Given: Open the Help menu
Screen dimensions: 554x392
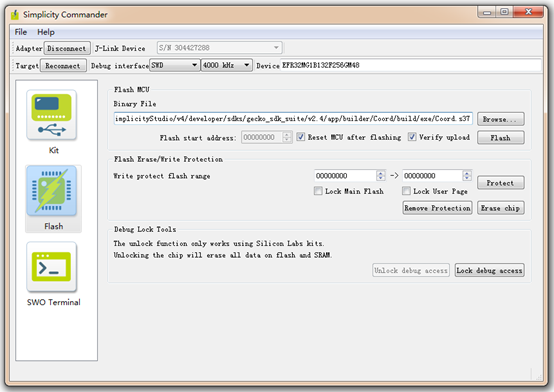Looking at the screenshot, I should (46, 32).
